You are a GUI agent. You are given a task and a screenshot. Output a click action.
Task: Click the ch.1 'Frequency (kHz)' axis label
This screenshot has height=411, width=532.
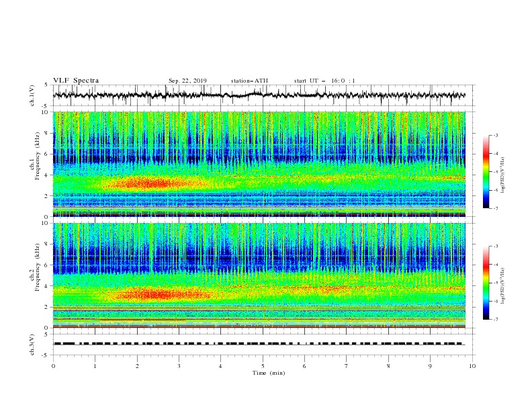point(38,156)
